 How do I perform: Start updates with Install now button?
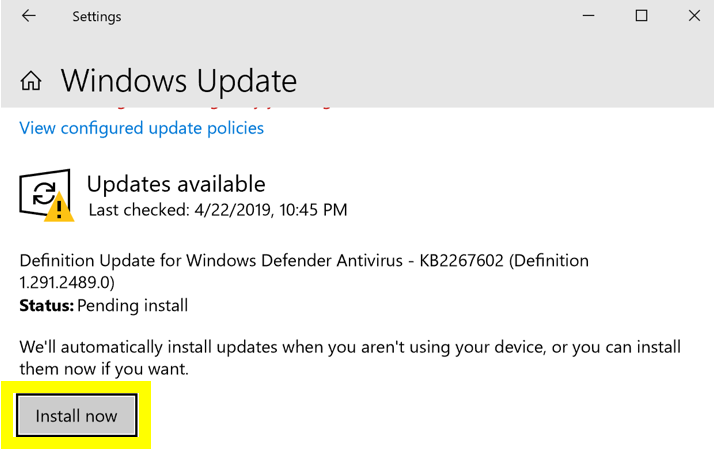tap(76, 415)
